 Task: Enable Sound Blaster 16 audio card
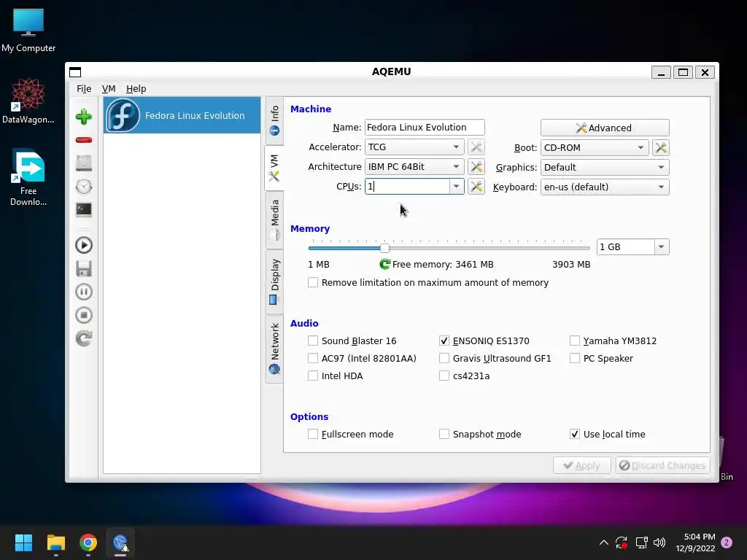click(x=313, y=341)
